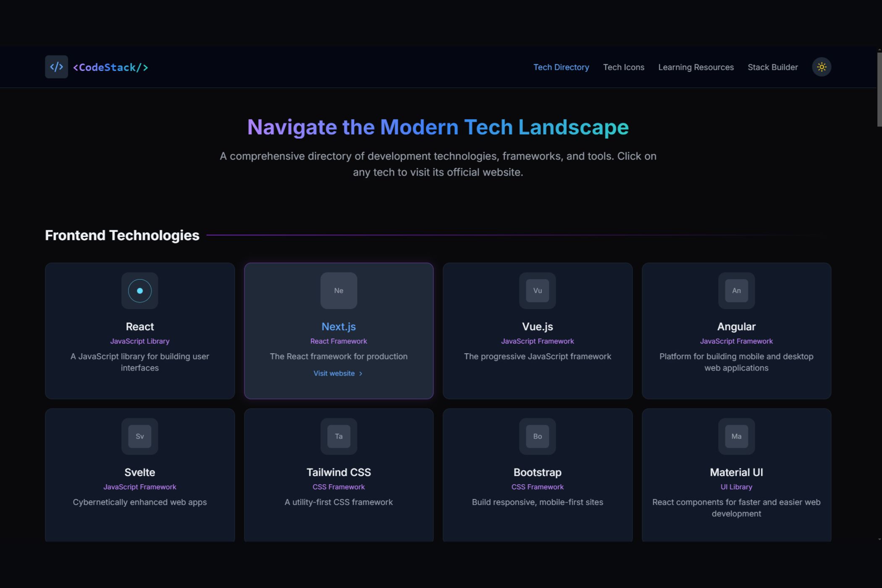
Task: Click the Bootstrap 'Bo' icon tile
Action: [x=537, y=436]
